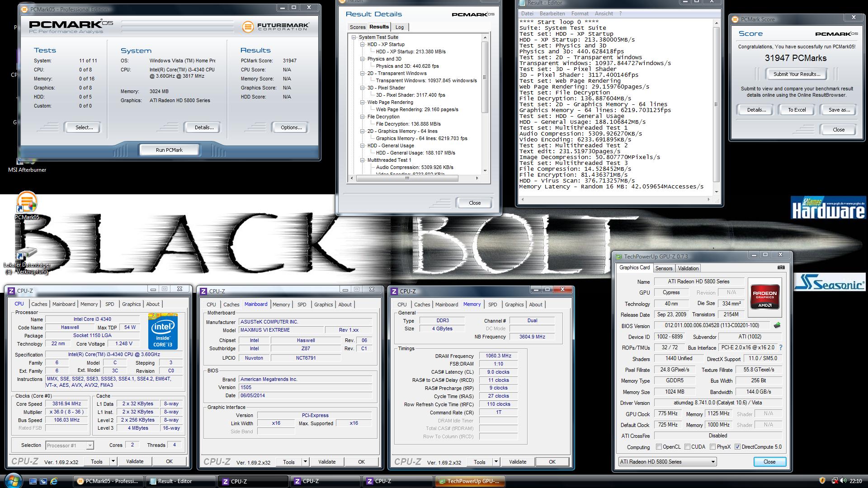Click Submit Your Results button
Image resolution: width=868 pixels, height=488 pixels.
pos(796,74)
